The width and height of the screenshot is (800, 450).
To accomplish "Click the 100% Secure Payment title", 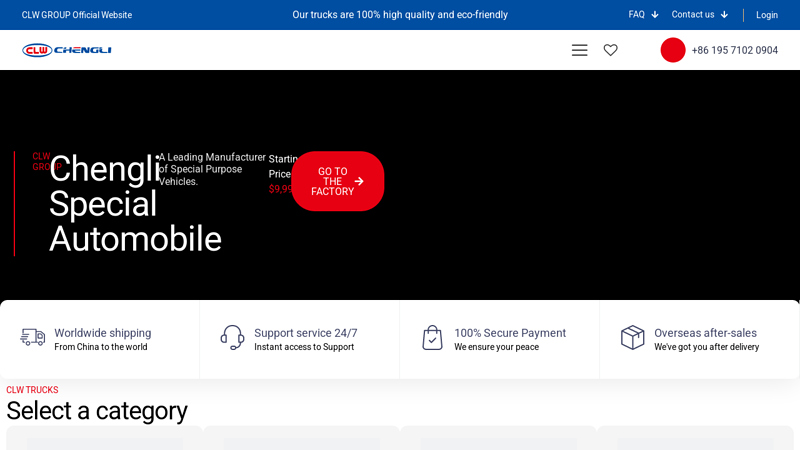I will (510, 333).
